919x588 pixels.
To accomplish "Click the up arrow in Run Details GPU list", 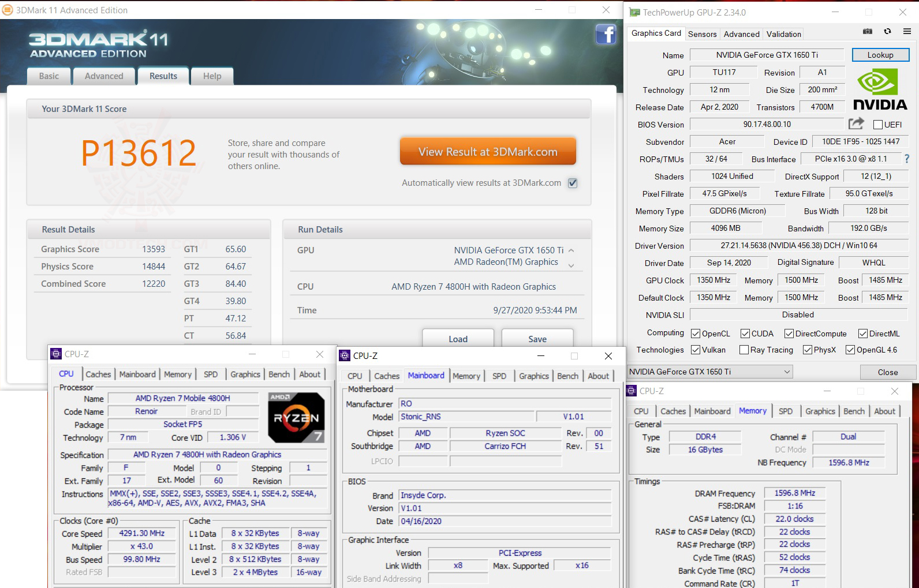I will click(x=571, y=250).
